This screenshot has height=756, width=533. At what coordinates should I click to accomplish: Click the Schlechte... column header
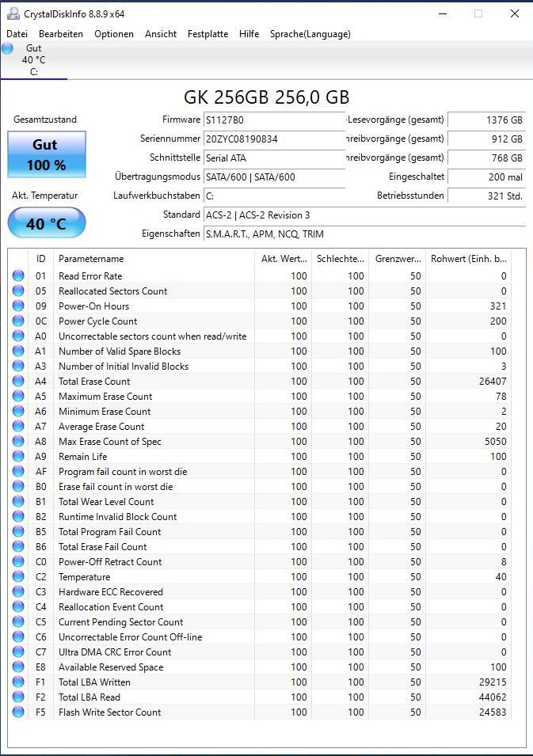pyautogui.click(x=340, y=259)
